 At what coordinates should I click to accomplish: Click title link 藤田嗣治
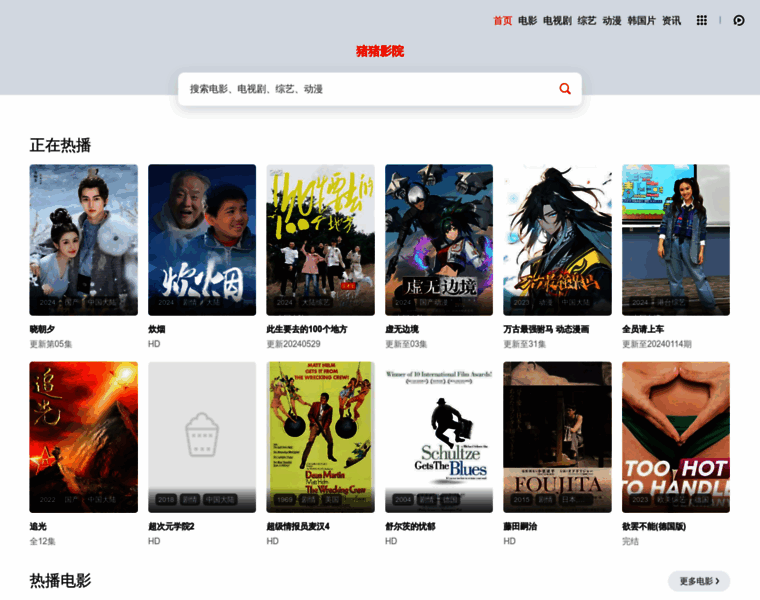click(520, 526)
